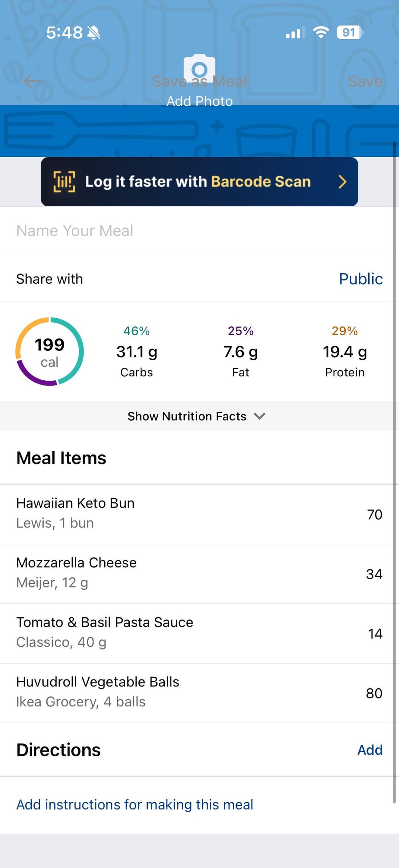Select Hawaiian Keto Bun meal item
The width and height of the screenshot is (399, 868).
click(199, 514)
